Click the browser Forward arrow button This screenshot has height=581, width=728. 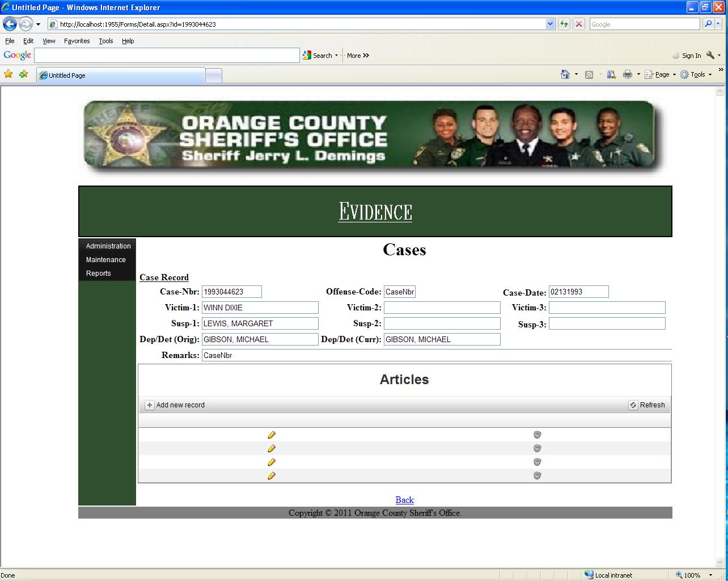[26, 24]
